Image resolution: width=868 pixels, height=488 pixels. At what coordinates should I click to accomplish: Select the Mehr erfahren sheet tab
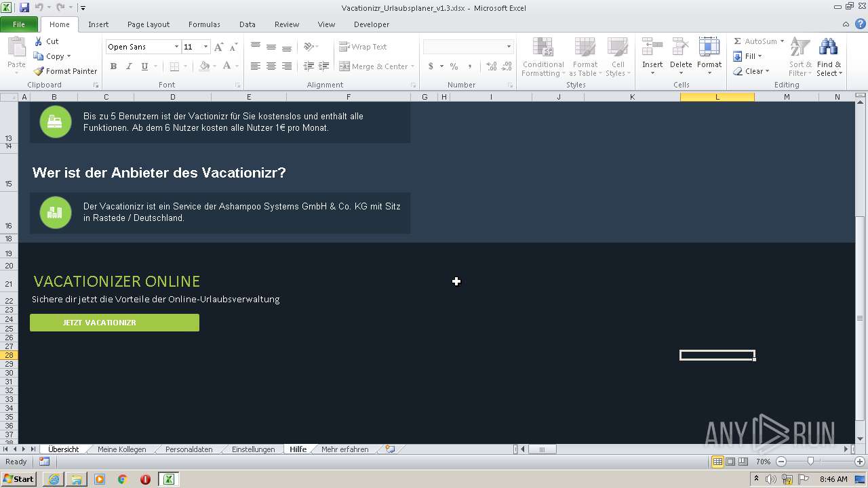click(345, 449)
